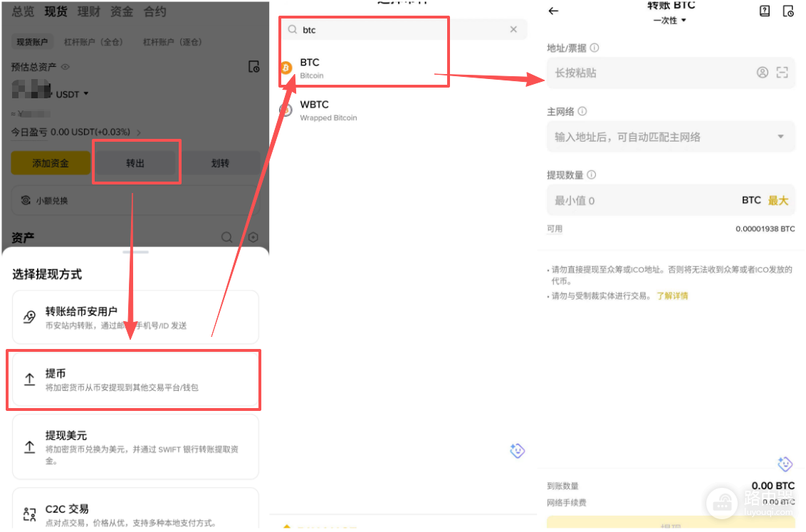Choose 提现美元 withdraw USD option
Viewport: 806px width, 532px height.
pos(135,447)
